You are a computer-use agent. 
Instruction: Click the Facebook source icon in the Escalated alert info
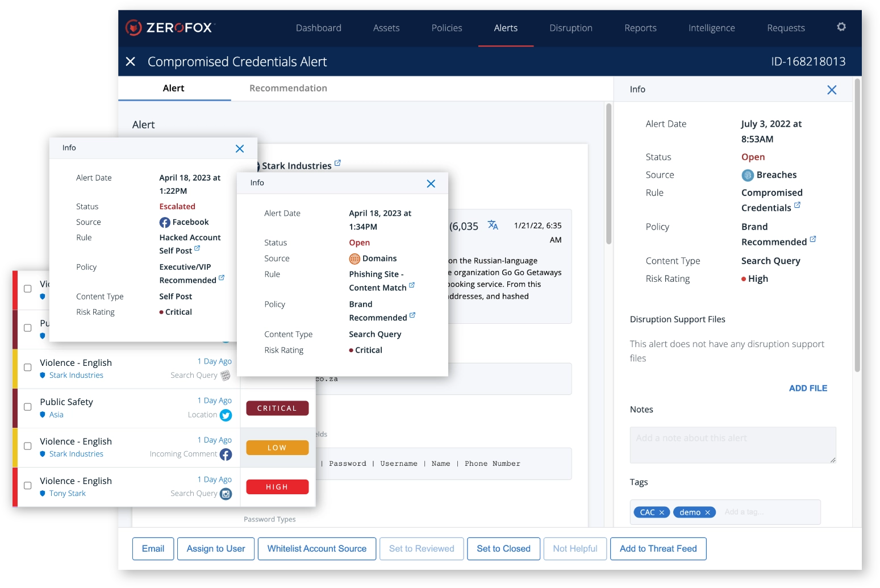[x=164, y=222]
